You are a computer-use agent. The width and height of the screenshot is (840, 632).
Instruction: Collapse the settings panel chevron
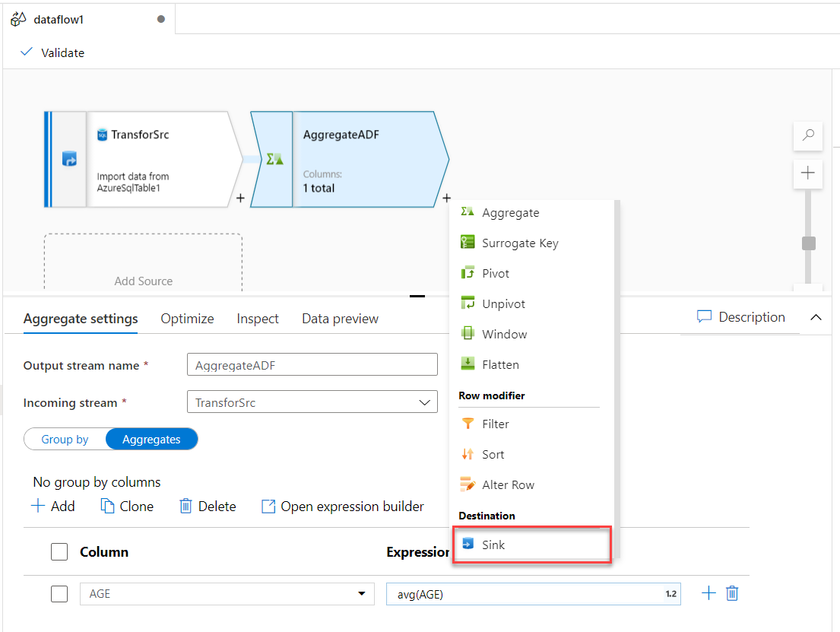816,317
